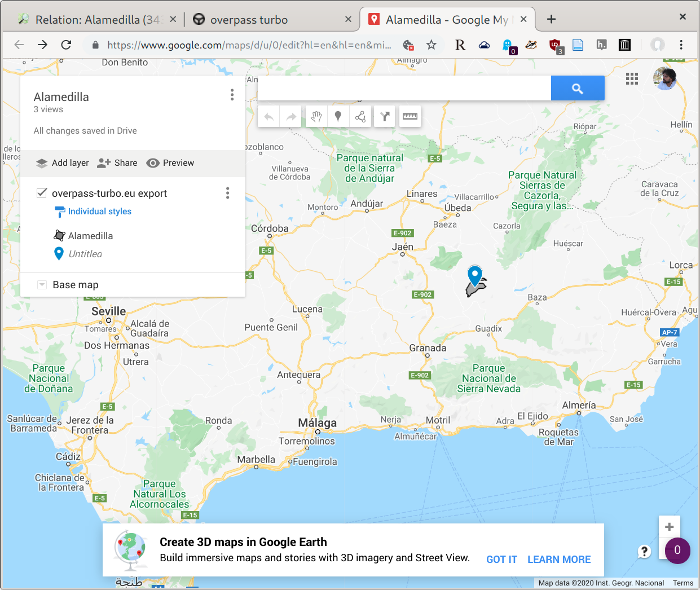Click the cookie blocked icon in address bar
Screen dimensions: 700x590
(408, 45)
